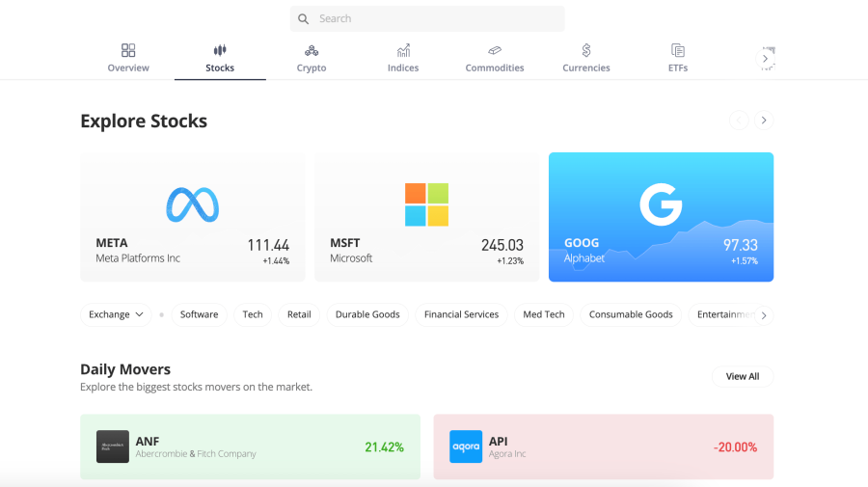This screenshot has width=868, height=487.
Task: Click GOOG change +1.57%
Action: tap(745, 261)
